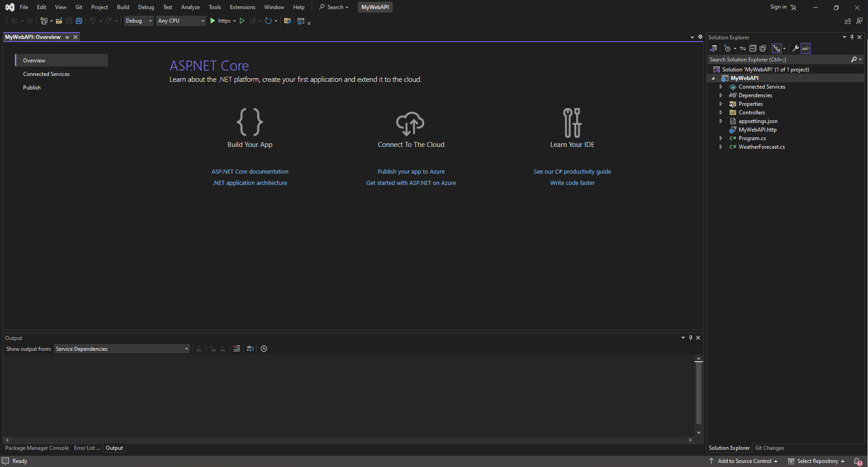Screen dimensions: 868x467
Task: Open the Select Repository dropdown in status bar
Action: click(x=817, y=461)
